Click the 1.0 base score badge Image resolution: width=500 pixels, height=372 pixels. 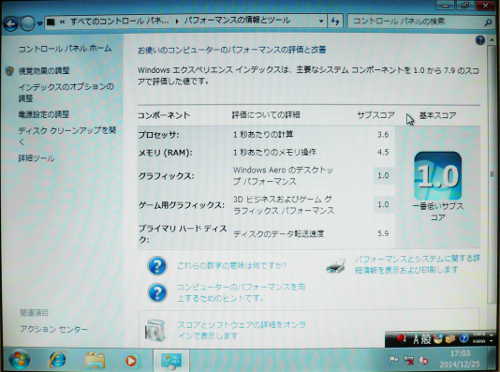[438, 176]
